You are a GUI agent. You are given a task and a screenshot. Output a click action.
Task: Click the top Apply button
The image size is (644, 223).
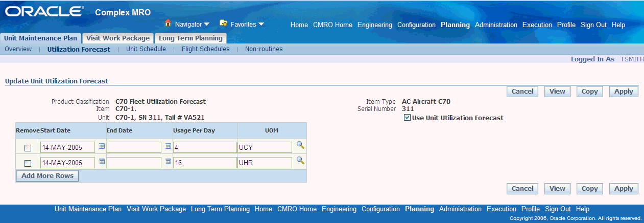pos(624,92)
